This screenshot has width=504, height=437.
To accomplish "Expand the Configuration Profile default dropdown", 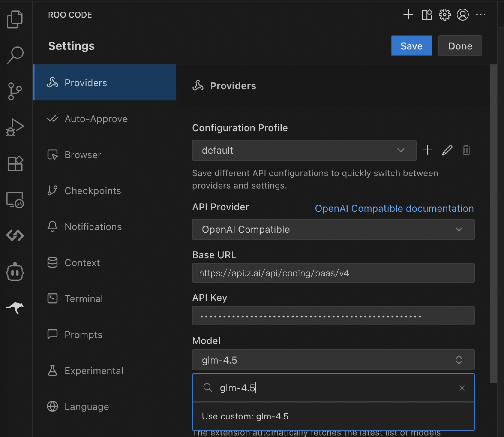I will pyautogui.click(x=304, y=150).
